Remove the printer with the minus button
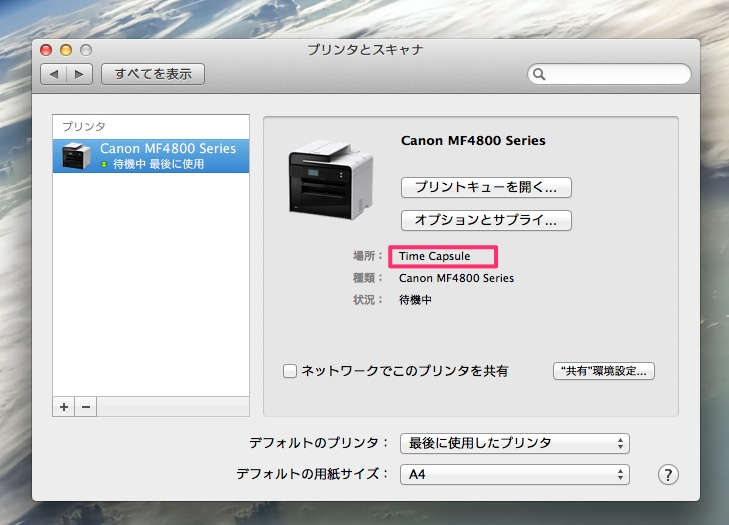The image size is (729, 525). (x=86, y=407)
